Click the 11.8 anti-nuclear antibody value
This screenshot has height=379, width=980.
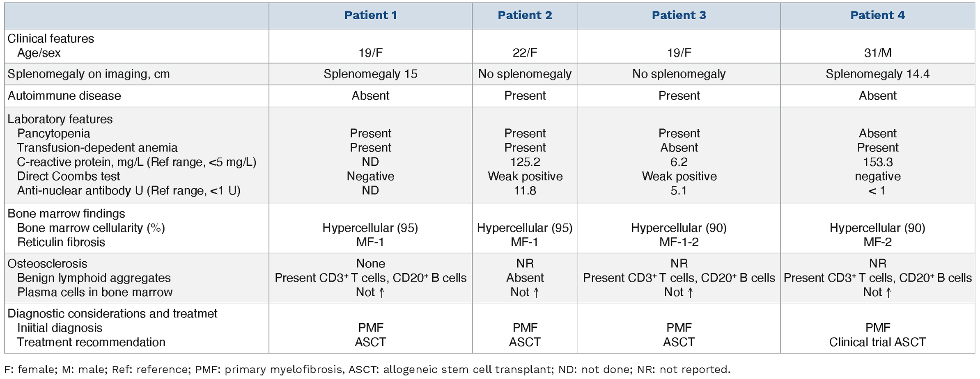(525, 191)
